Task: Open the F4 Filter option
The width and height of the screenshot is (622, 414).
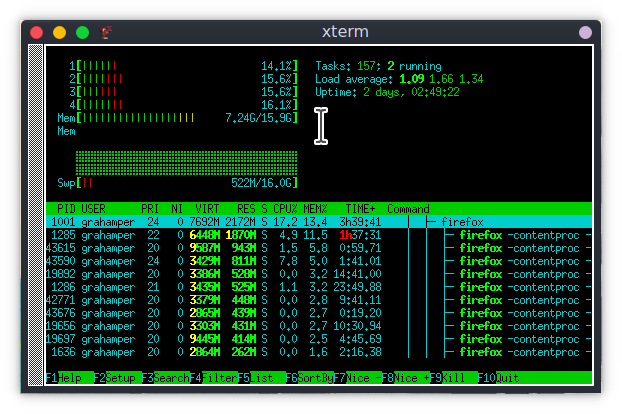Action: pyautogui.click(x=212, y=378)
